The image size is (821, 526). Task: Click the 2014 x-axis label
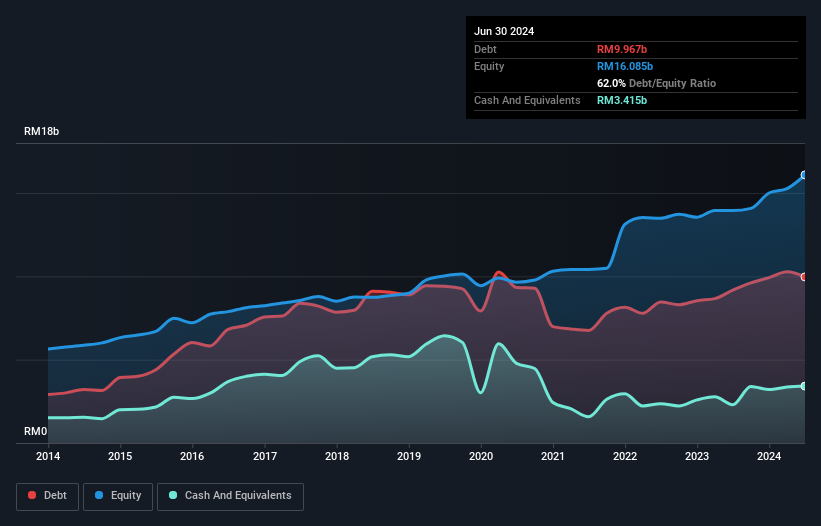[x=48, y=457]
